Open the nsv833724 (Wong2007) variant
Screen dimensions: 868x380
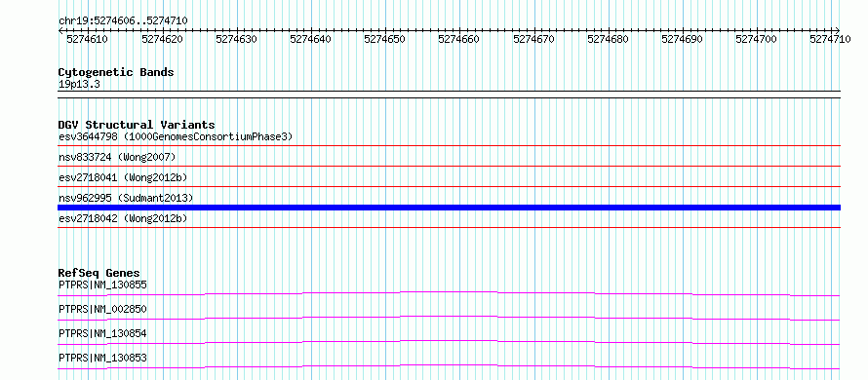[117, 157]
